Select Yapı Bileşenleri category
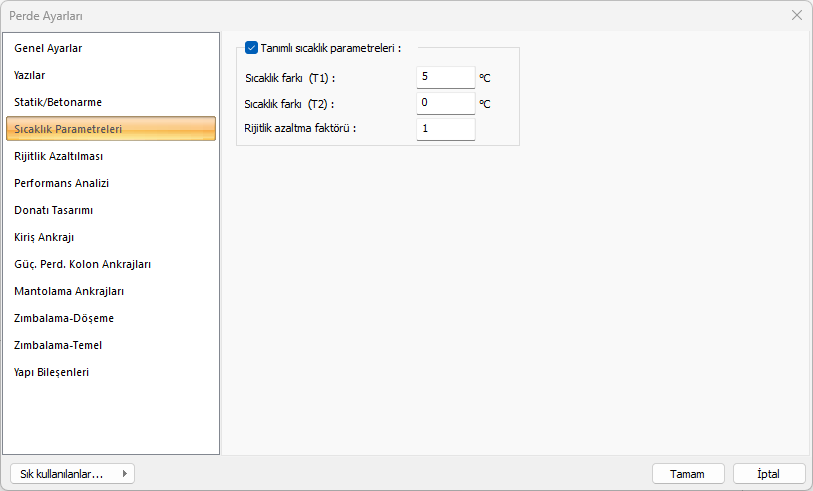Image resolution: width=813 pixels, height=491 pixels. 52,372
